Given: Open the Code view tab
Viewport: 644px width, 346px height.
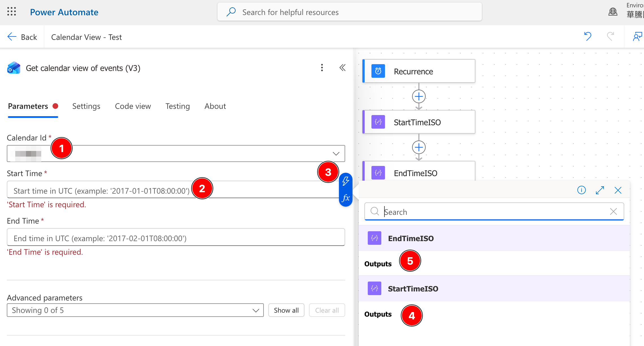Looking at the screenshot, I should pyautogui.click(x=133, y=106).
